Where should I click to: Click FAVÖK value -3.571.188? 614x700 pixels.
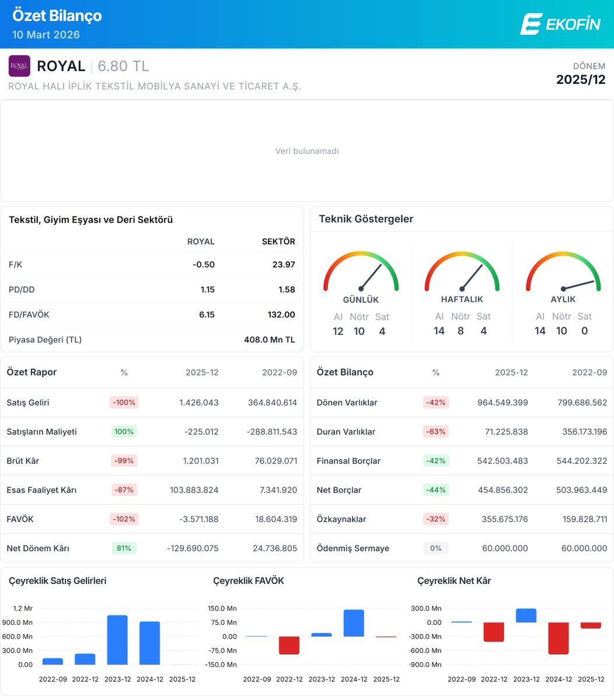click(200, 519)
